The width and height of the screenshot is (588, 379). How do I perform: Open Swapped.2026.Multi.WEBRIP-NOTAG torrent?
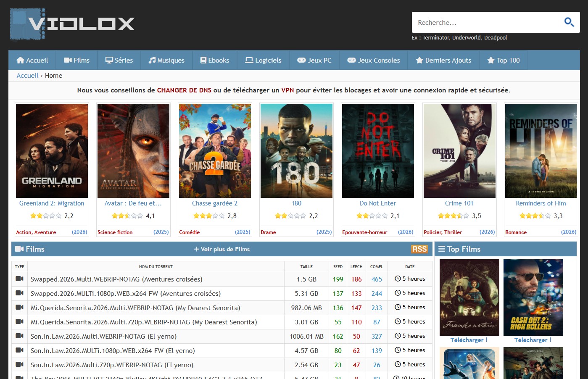116,279
